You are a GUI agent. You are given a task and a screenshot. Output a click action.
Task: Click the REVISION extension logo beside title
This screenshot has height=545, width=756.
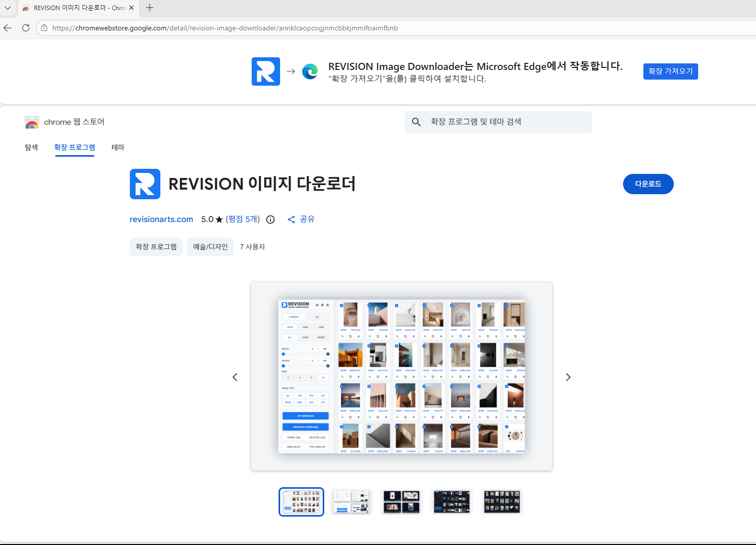pyautogui.click(x=145, y=184)
